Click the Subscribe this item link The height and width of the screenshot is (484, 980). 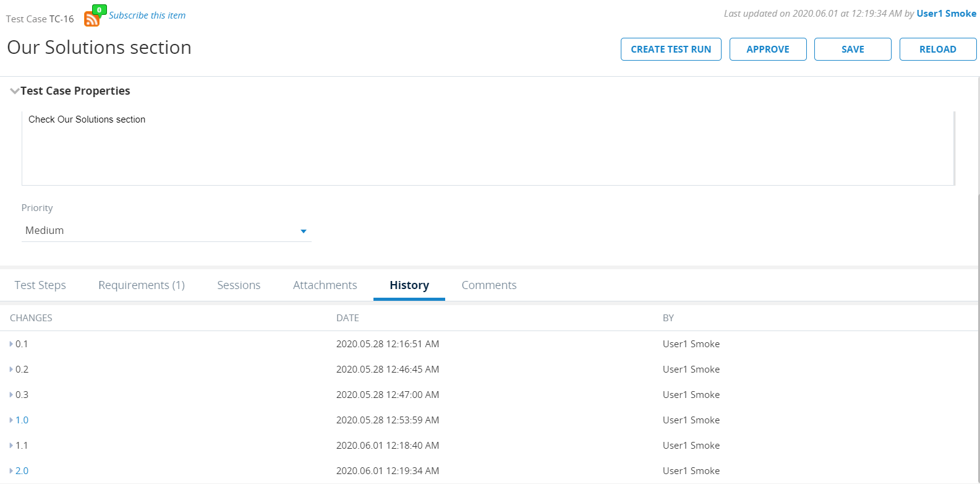147,15
